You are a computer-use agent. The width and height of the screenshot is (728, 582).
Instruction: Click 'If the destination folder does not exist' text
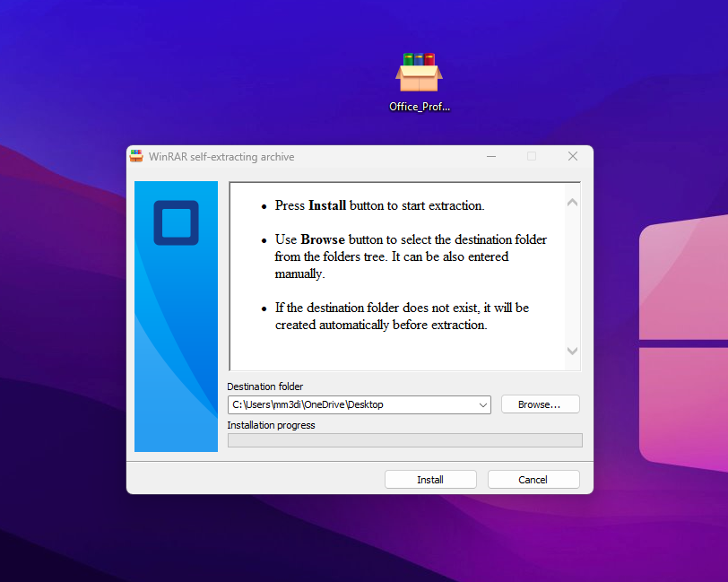402,316
